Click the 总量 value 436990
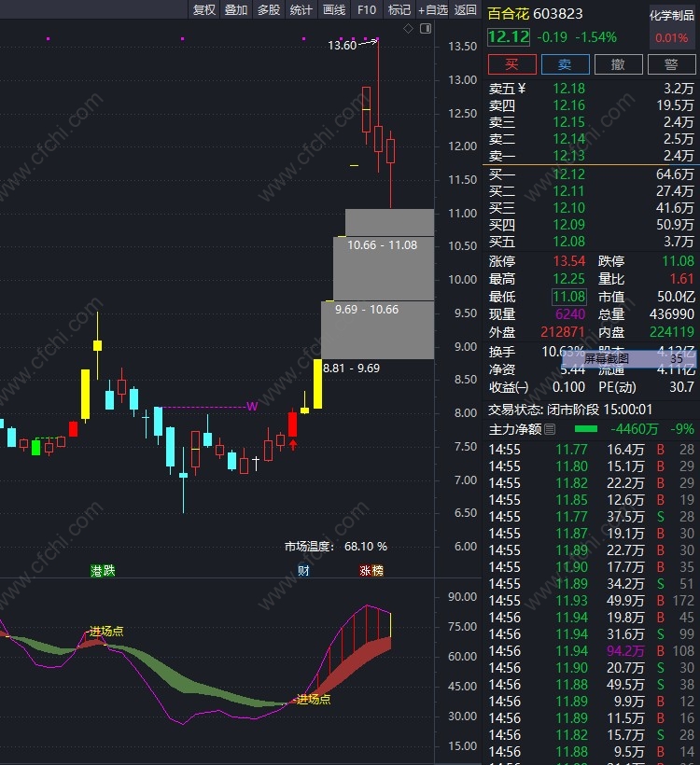 672,314
